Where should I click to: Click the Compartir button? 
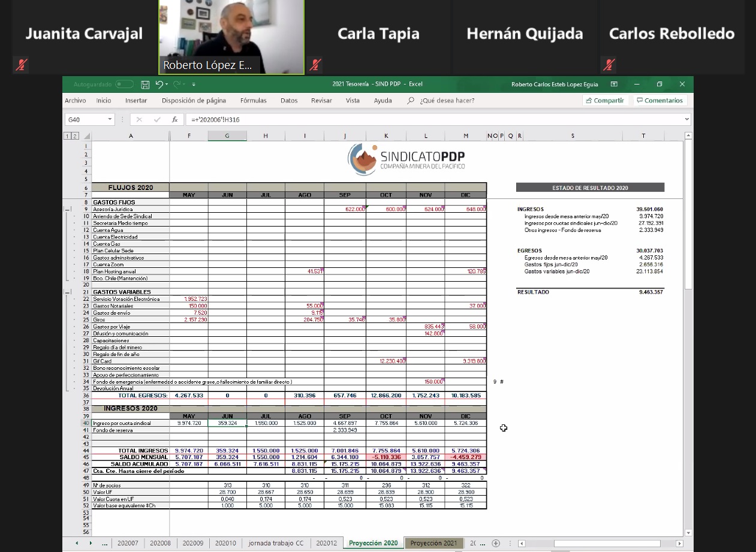click(x=605, y=101)
